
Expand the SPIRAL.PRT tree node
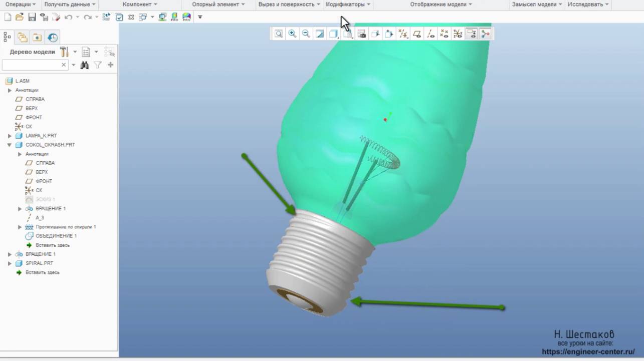tap(10, 263)
